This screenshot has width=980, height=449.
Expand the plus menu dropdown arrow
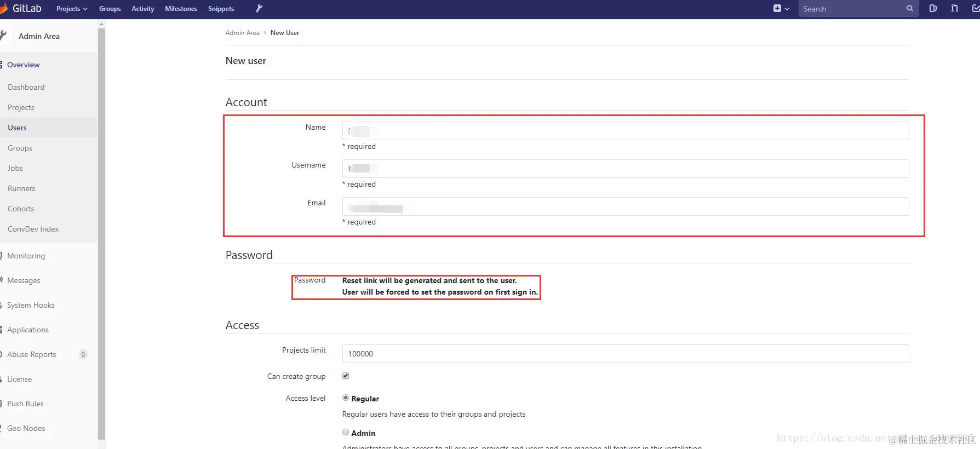[787, 9]
